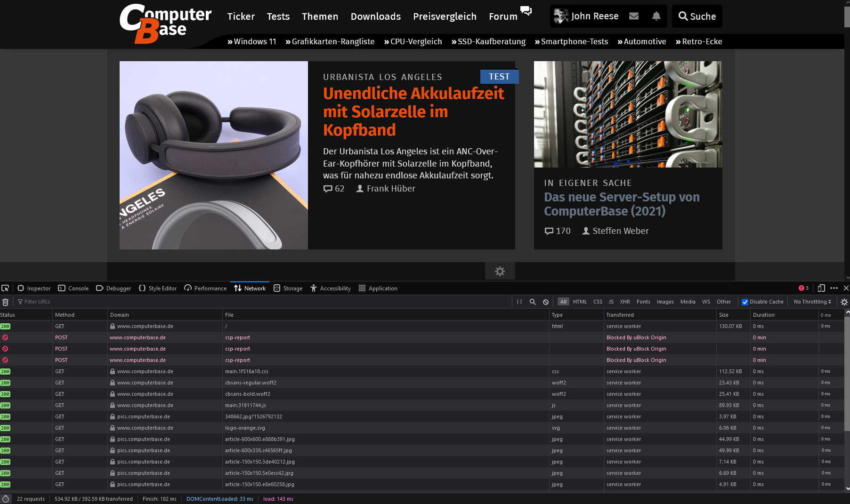850x504 pixels.
Task: Open network search magnifier icon
Action: [x=533, y=302]
